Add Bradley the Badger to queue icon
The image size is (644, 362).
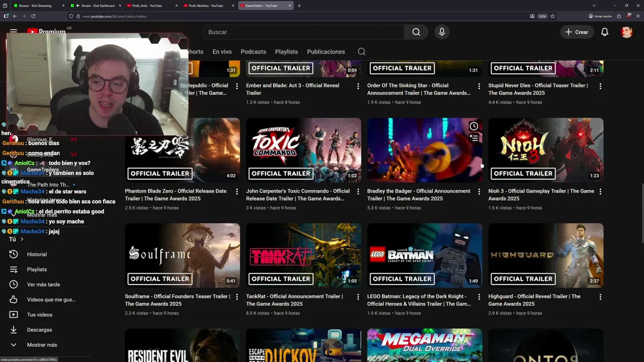(474, 138)
